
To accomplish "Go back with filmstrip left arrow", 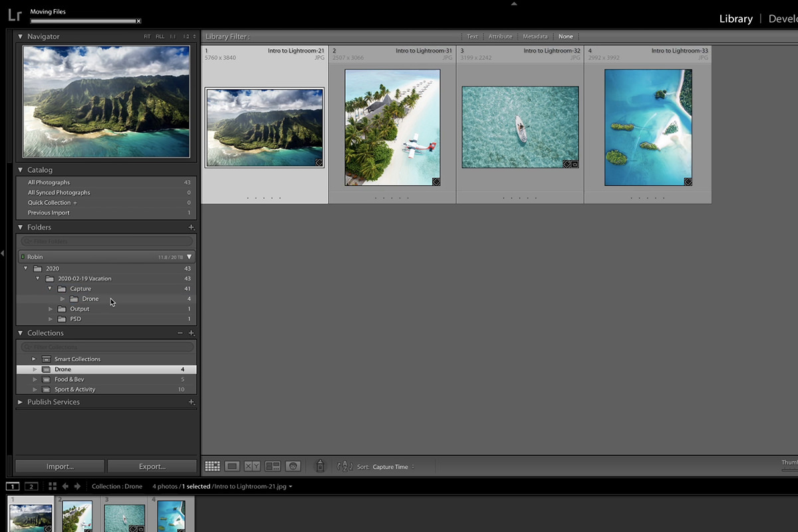I will 65,486.
